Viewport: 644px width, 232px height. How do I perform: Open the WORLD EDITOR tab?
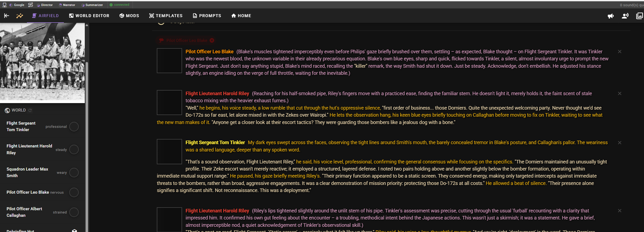coord(89,16)
